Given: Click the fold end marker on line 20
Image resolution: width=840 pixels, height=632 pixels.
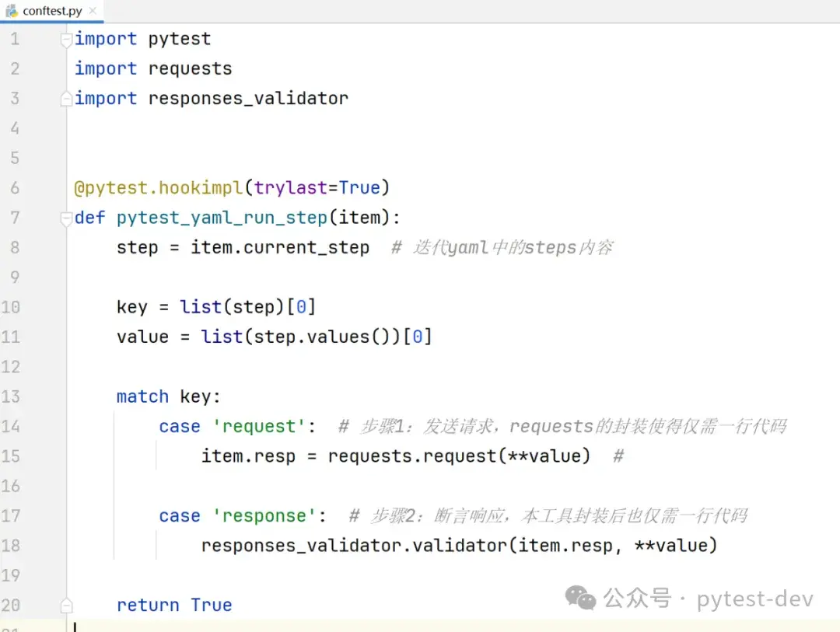Looking at the screenshot, I should coord(66,606).
